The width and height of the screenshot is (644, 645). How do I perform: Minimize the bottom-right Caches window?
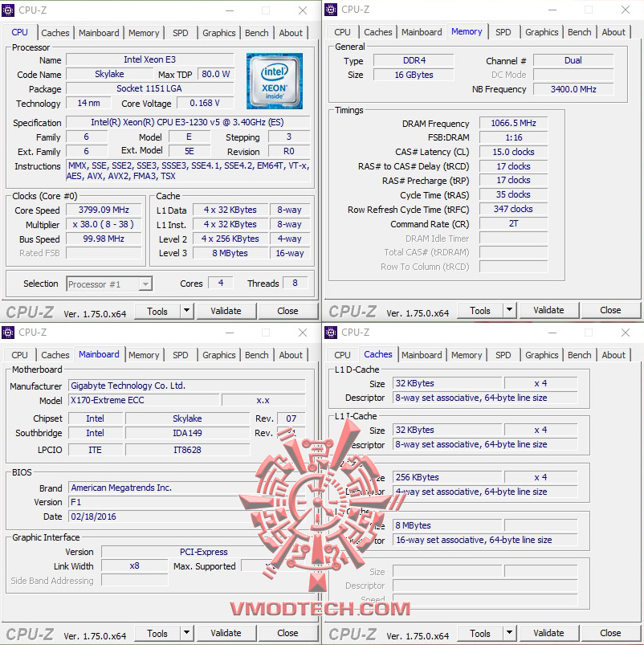[552, 333]
